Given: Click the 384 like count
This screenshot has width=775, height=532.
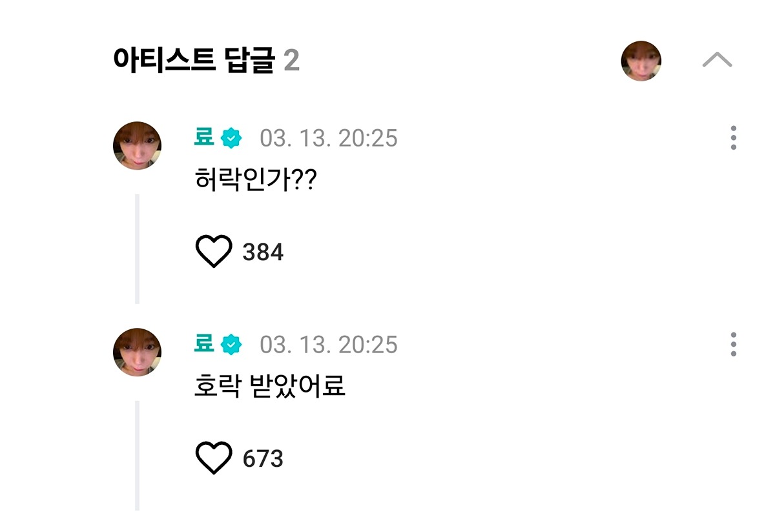Looking at the screenshot, I should [x=263, y=252].
